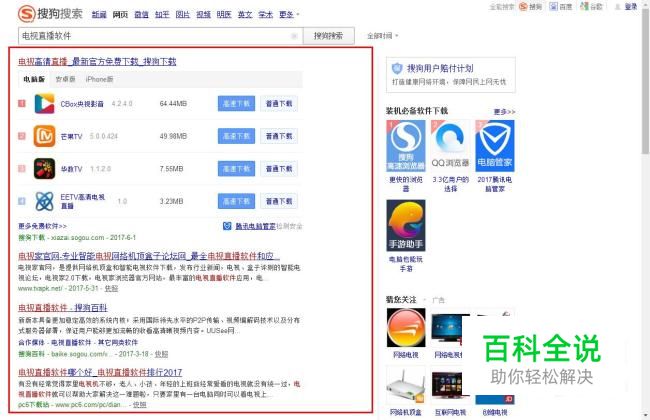
Task: Open the 腾讯电脑管家 link
Action: [x=255, y=226]
